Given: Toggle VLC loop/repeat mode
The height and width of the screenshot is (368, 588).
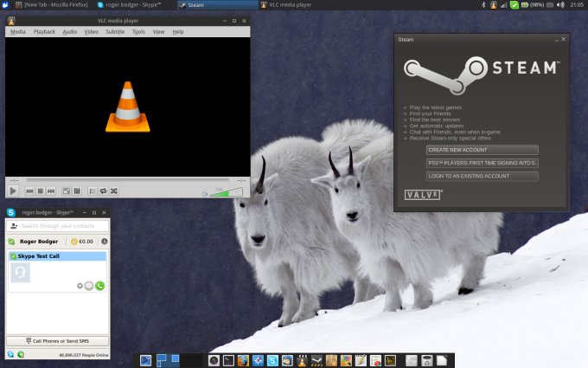Looking at the screenshot, I should point(104,190).
